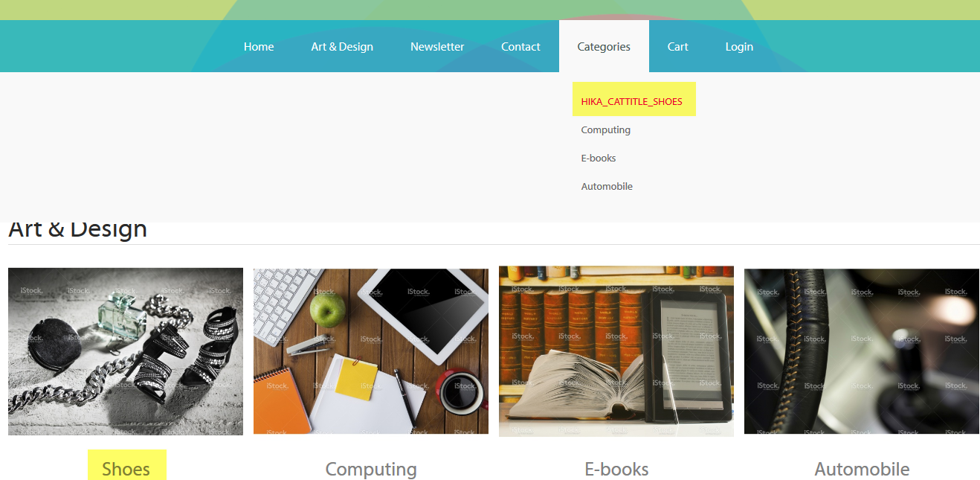Click the E-books title below image
The width and height of the screenshot is (980, 480).
pyautogui.click(x=616, y=470)
